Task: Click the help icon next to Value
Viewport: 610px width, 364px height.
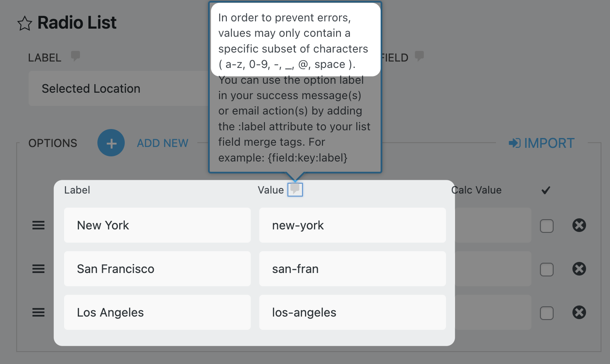Action: coord(295,189)
